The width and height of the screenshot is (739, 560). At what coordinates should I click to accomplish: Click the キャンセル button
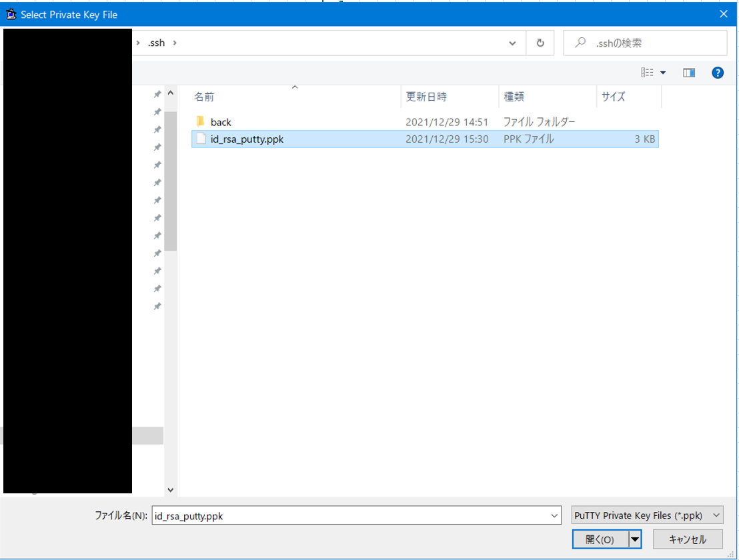click(x=686, y=539)
